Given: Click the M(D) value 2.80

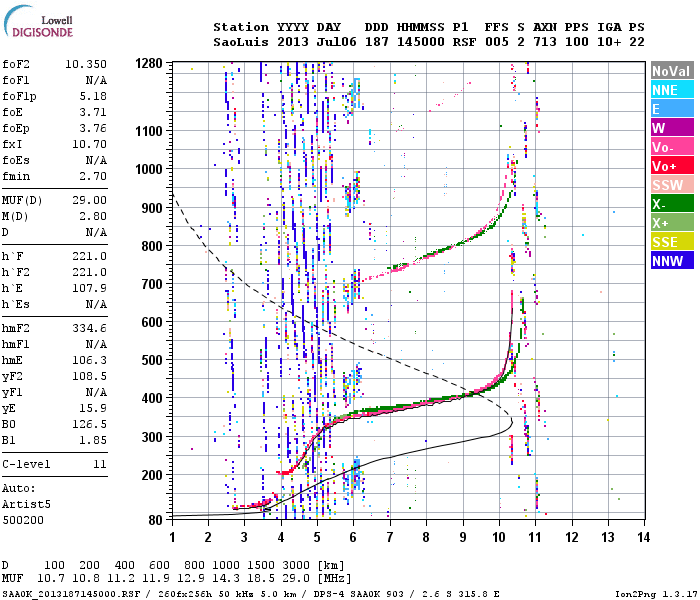Looking at the screenshot, I should pyautogui.click(x=93, y=217).
